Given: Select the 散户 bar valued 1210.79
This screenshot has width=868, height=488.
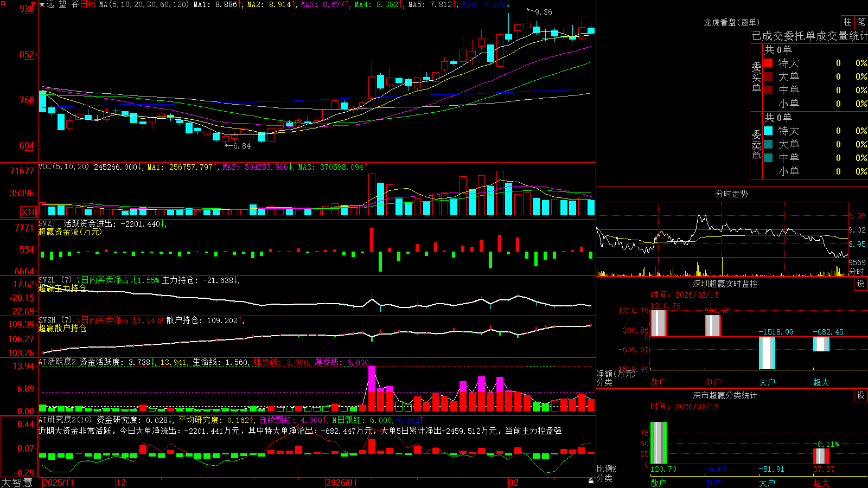Looking at the screenshot, I should click(659, 323).
